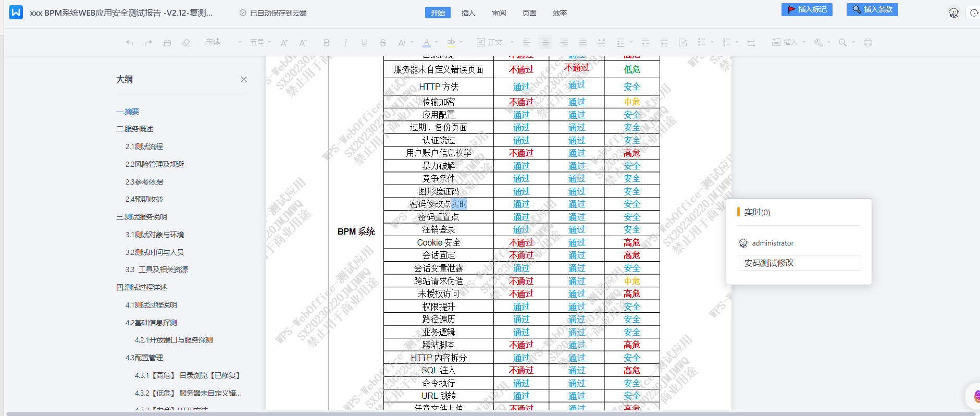Open the numbered list style dropdown
This screenshot has width=980, height=416.
(737, 42)
